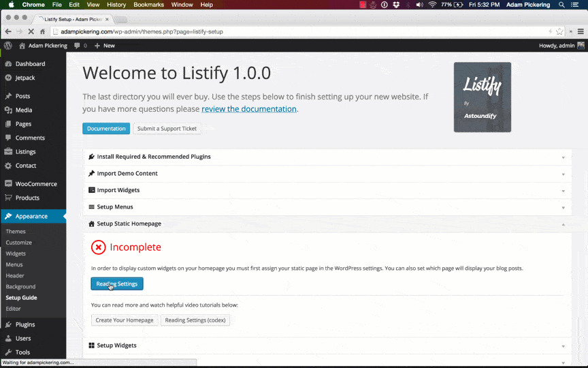Click Adam Pickering site name in admin bar
The image size is (588, 368).
point(43,46)
